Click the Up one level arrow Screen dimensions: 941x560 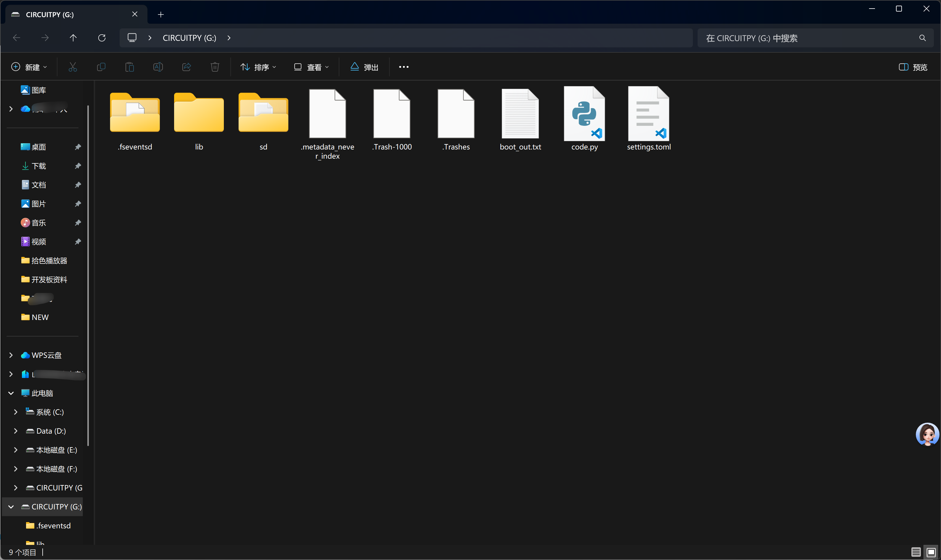(x=73, y=38)
